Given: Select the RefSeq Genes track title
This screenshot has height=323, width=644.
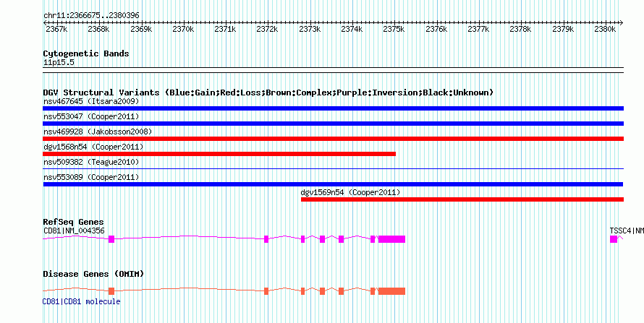Looking at the screenshot, I should point(74,222).
